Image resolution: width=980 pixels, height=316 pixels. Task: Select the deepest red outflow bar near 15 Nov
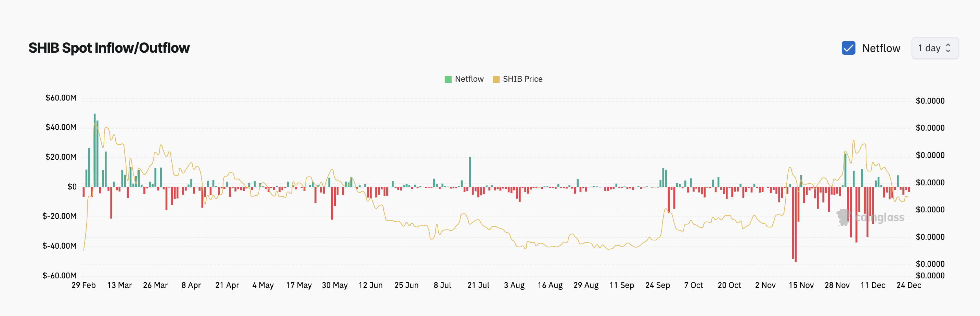point(796,224)
